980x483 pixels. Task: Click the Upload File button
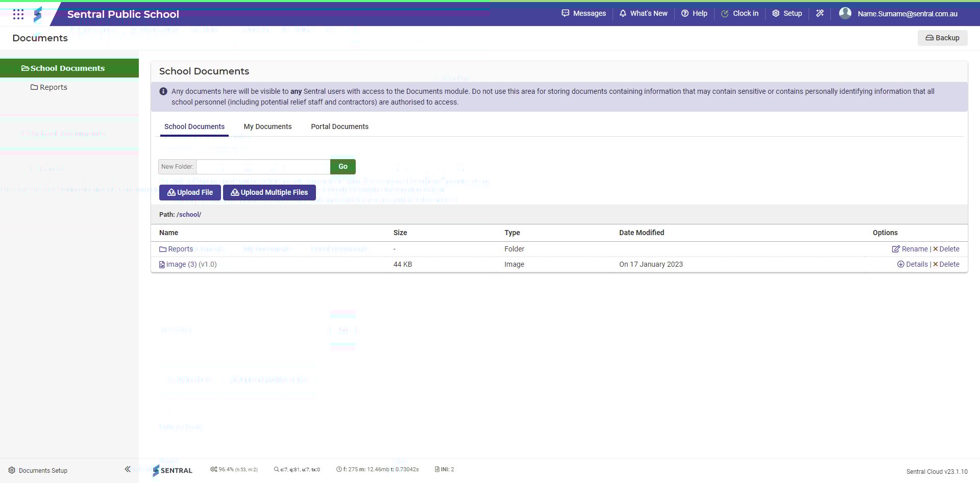(190, 192)
